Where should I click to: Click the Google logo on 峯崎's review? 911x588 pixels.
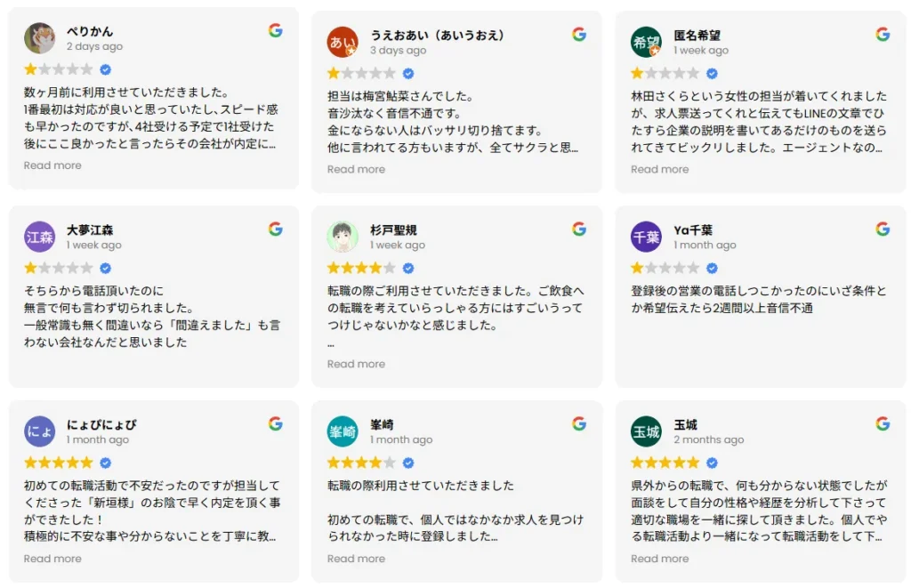click(579, 423)
